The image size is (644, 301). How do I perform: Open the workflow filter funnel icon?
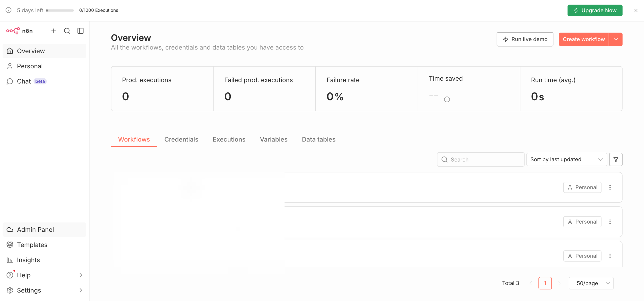click(x=616, y=160)
